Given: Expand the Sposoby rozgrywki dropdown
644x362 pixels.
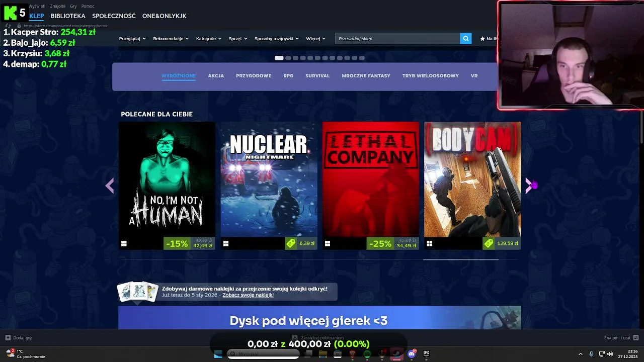Looking at the screenshot, I should coord(277,39).
